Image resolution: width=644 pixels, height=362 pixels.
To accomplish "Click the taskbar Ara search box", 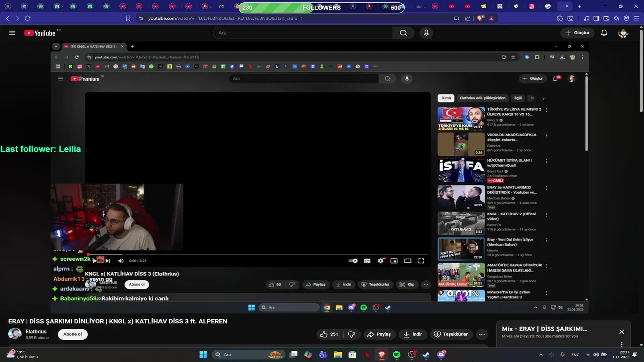I will point(248,355).
